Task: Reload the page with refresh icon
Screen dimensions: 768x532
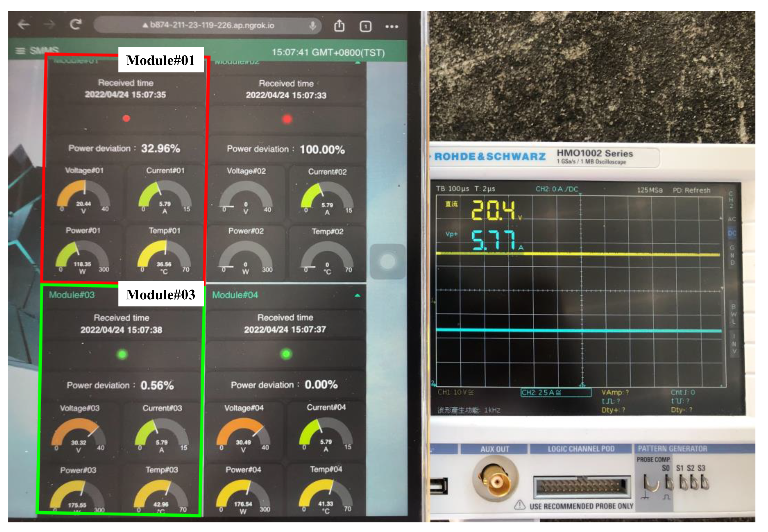Action: 75,24
